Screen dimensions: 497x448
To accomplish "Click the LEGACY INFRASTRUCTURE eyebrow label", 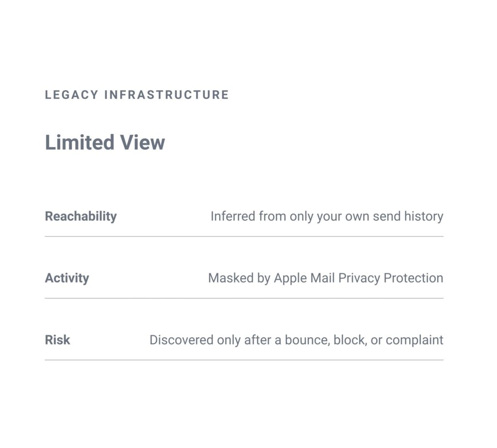I will [x=136, y=95].
